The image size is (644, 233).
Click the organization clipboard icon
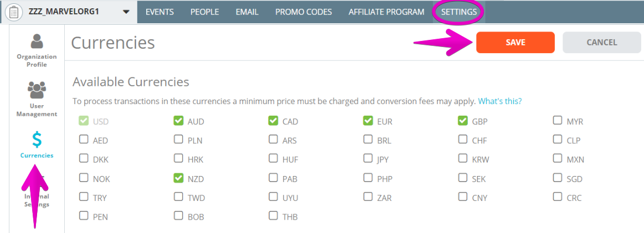(x=13, y=12)
